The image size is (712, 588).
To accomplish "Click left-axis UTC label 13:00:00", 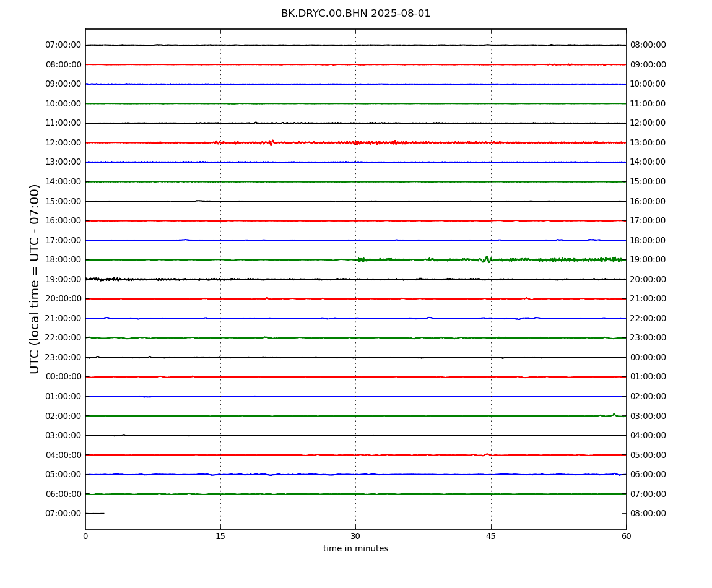I will pos(63,162).
